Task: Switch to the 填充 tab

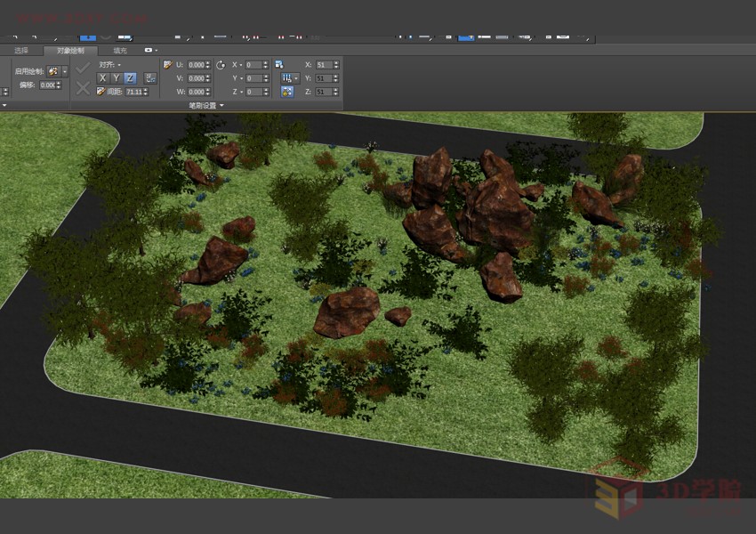Action: [119, 51]
